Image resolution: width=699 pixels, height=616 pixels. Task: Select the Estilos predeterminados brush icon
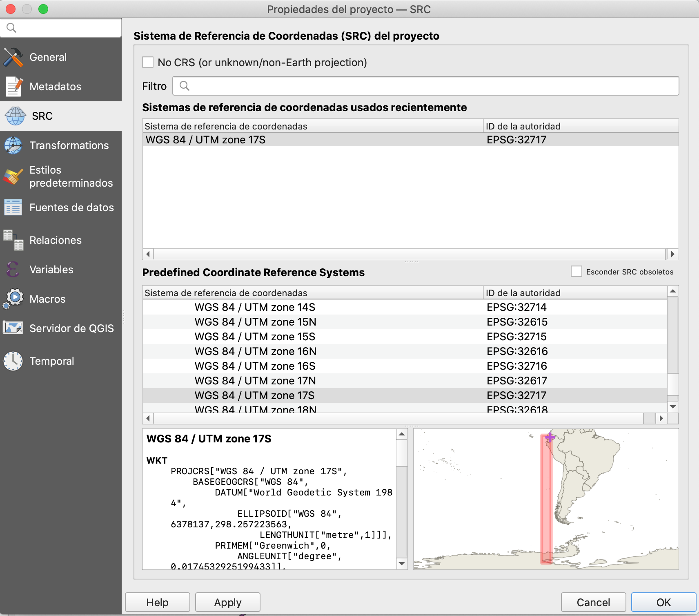point(13,176)
